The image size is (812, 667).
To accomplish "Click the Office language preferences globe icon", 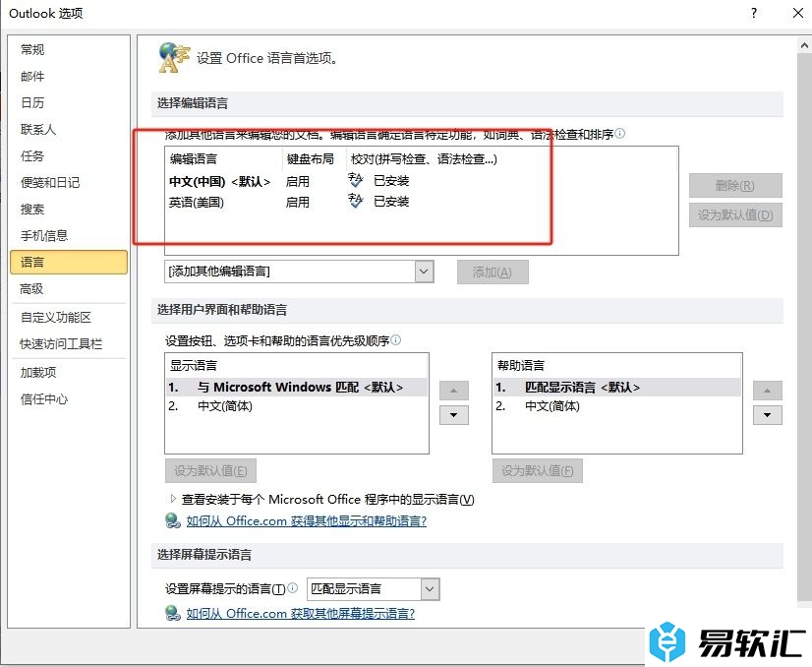I will (173, 57).
